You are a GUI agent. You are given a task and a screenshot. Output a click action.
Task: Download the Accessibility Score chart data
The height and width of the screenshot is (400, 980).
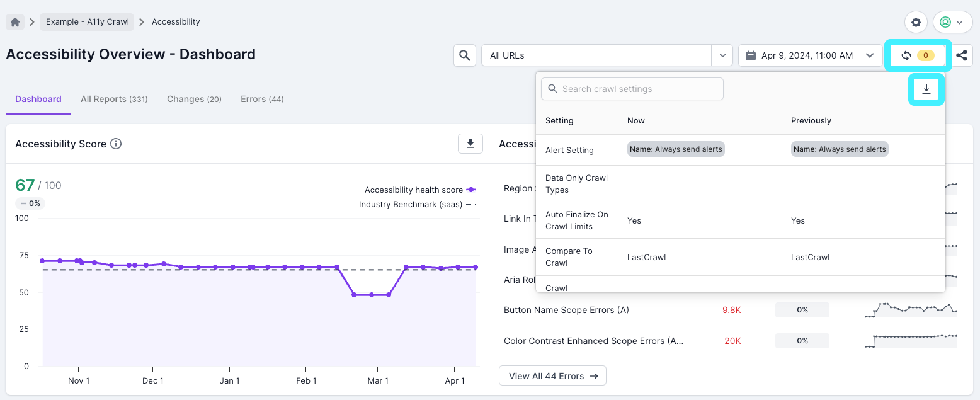[x=470, y=144]
